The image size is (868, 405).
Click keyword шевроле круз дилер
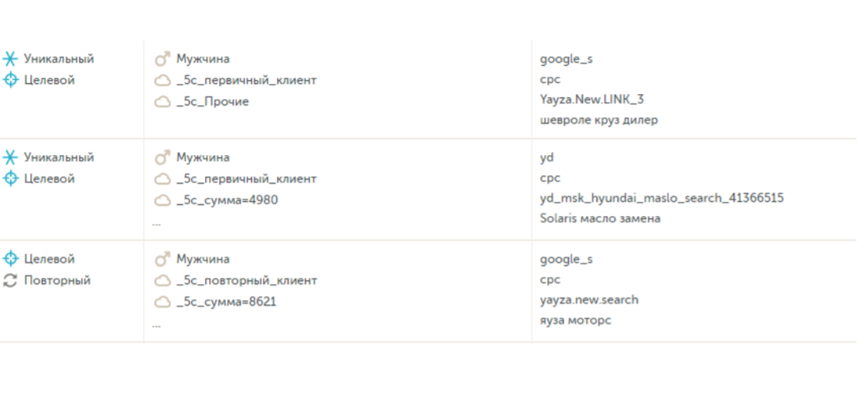pos(599,120)
